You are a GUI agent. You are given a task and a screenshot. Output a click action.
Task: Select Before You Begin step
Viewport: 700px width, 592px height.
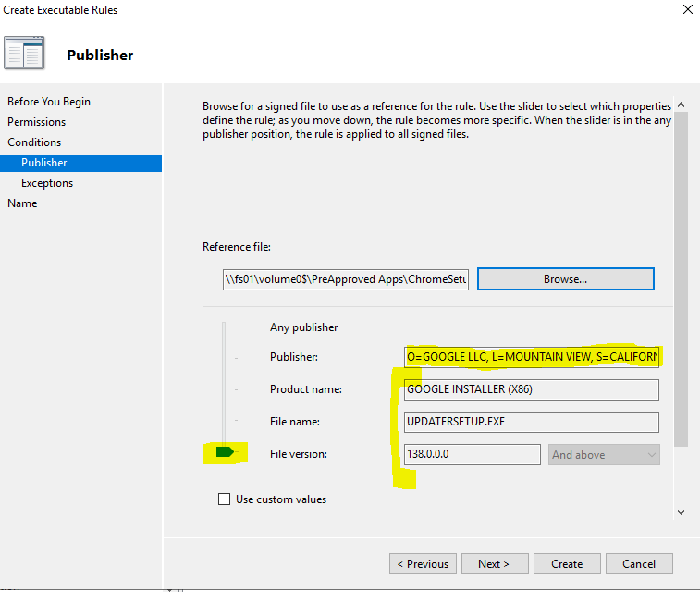tap(49, 102)
